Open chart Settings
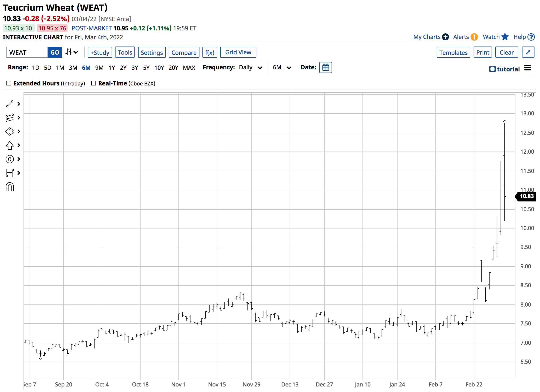This screenshot has height=392, width=540. click(152, 52)
